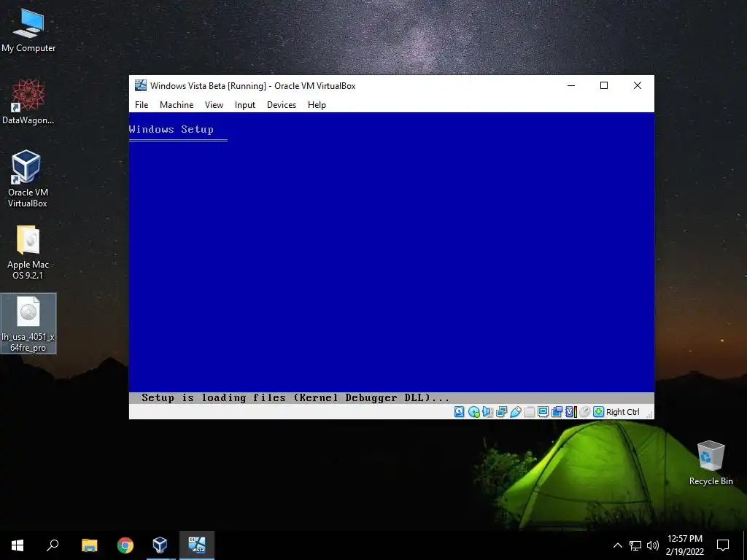Click the running Vista VM taskbar button
747x560 pixels.
(197, 545)
